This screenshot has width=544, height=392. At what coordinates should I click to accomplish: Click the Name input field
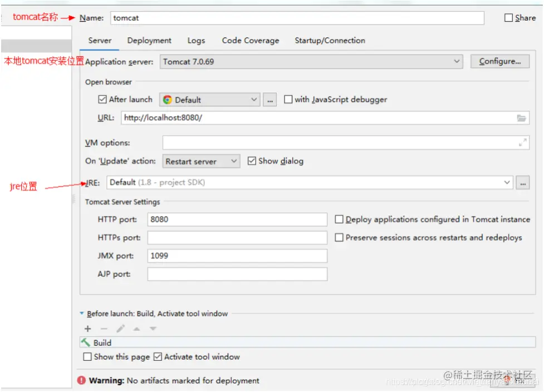[297, 18]
